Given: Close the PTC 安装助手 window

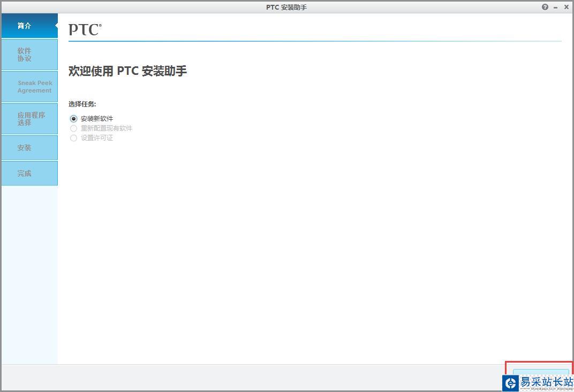Looking at the screenshot, I should tap(567, 7).
